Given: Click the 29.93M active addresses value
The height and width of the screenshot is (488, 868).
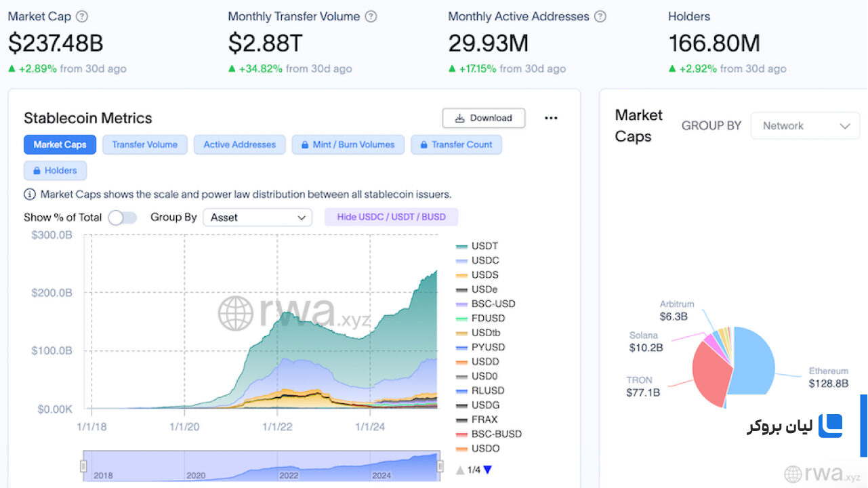Looking at the screenshot, I should click(x=488, y=43).
